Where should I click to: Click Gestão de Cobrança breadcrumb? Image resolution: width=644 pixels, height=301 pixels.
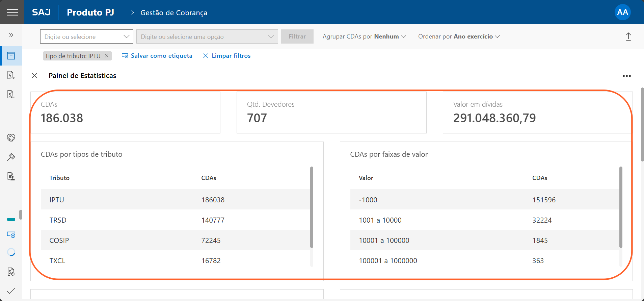(174, 13)
